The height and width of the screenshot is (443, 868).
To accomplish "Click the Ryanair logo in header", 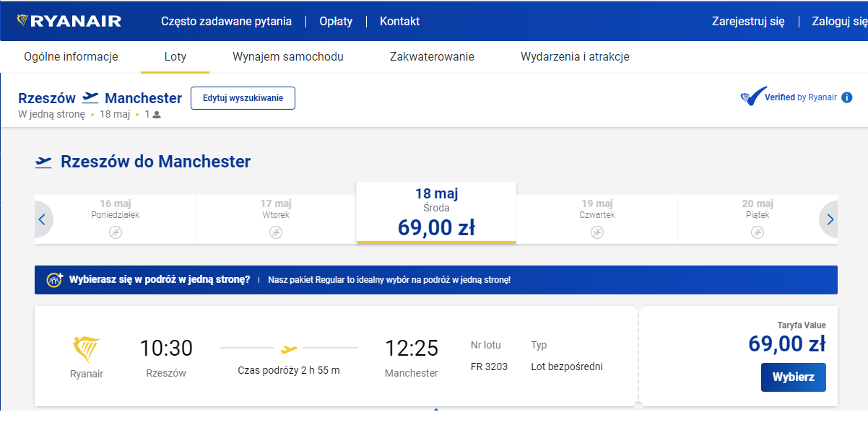I will tap(69, 21).
